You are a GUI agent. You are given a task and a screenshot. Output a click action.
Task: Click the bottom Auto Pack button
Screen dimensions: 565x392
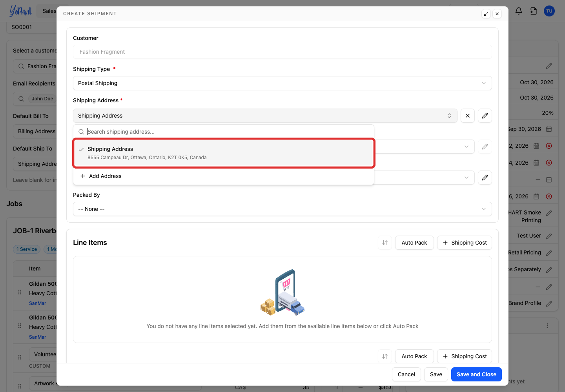click(x=414, y=356)
